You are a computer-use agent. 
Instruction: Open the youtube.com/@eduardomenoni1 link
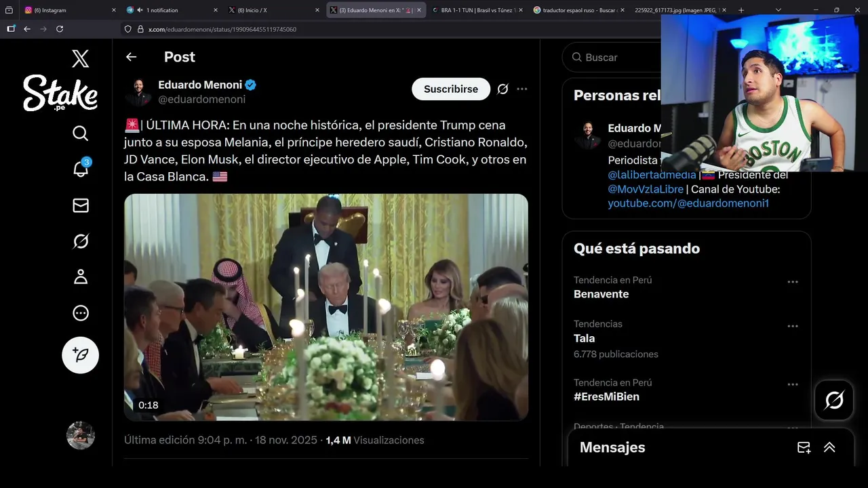[x=688, y=203]
